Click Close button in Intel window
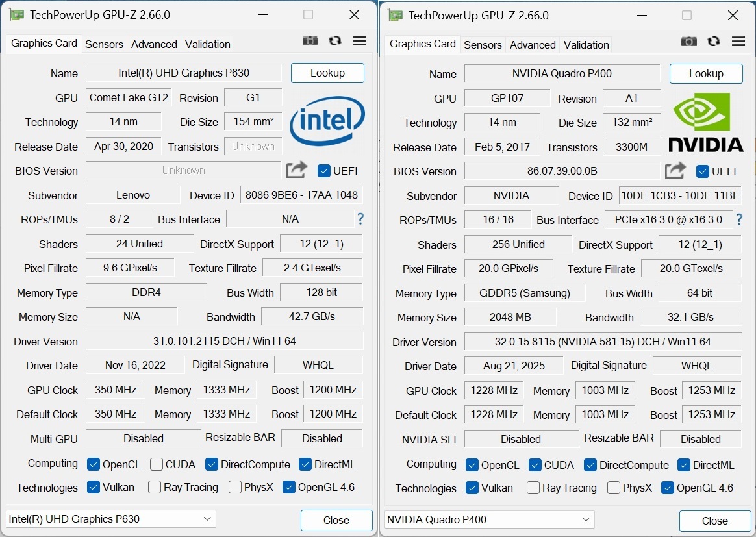756x537 pixels. tap(336, 520)
